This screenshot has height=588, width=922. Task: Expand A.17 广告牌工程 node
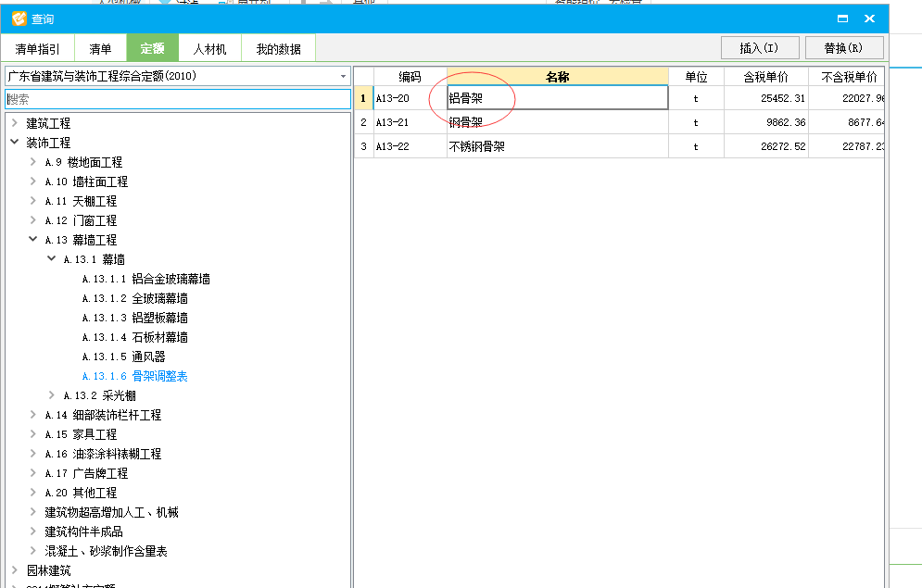33,472
